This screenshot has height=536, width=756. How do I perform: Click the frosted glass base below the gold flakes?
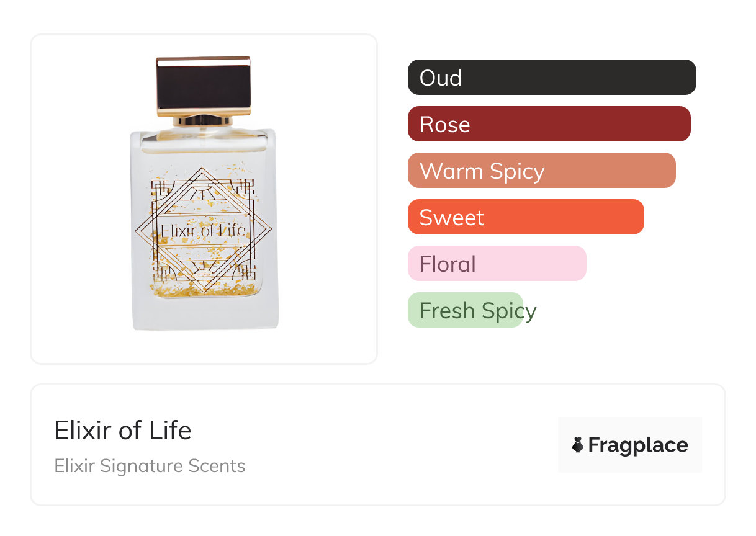205,313
